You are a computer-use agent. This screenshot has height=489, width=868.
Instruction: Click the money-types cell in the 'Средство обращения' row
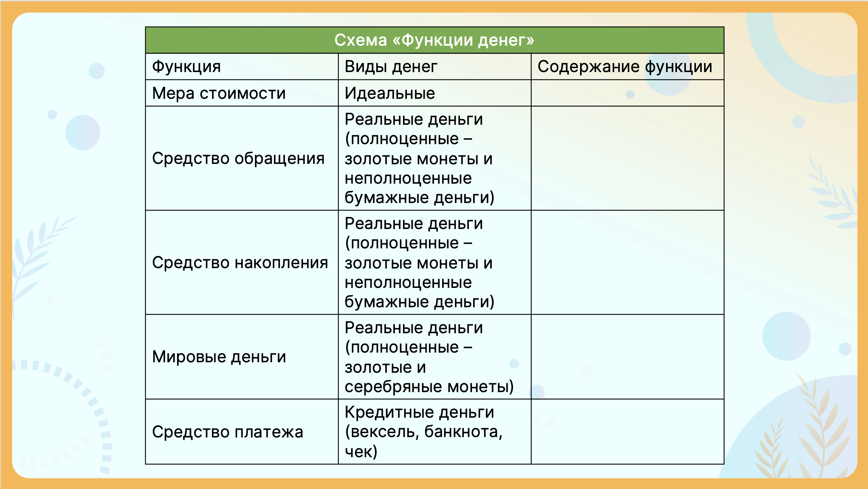[x=434, y=158]
